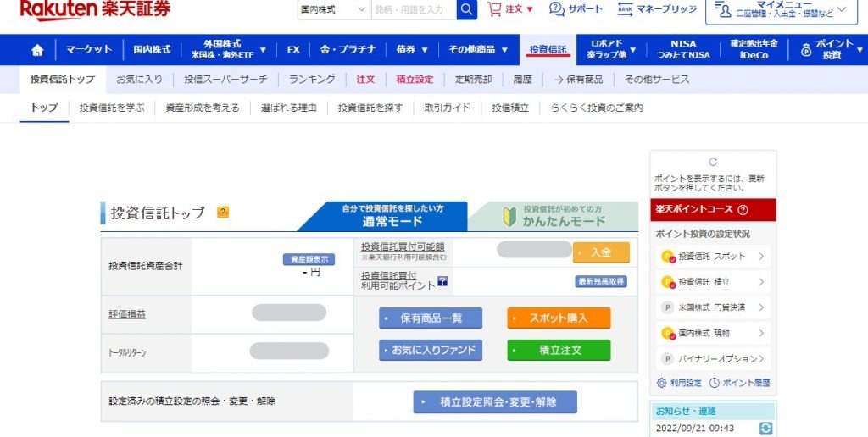Open the 積立設定 sub-tab
Viewport: 868px width, 437px height.
(x=415, y=80)
